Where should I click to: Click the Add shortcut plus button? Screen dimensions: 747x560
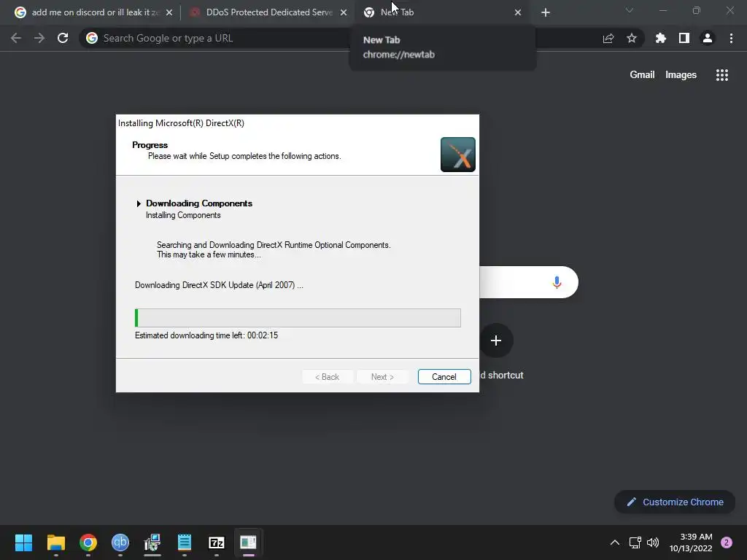click(496, 341)
